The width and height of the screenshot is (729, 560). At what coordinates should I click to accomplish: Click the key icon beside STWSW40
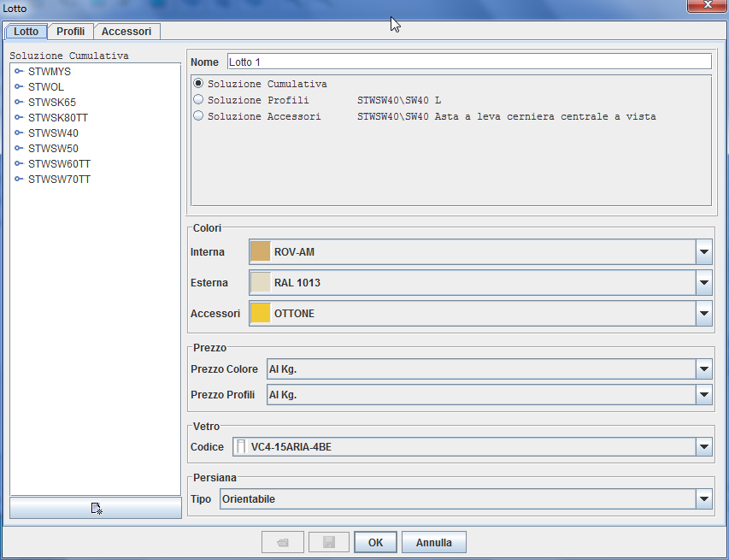[x=19, y=133]
